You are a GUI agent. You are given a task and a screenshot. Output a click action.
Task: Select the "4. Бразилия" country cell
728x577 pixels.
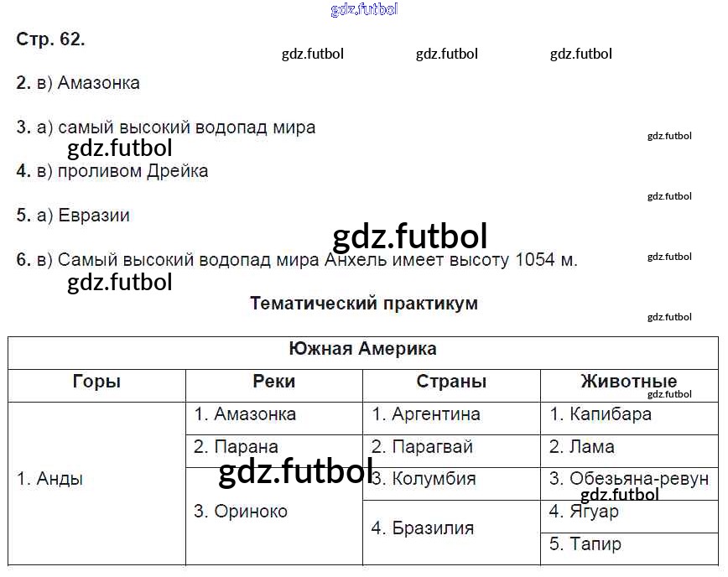point(423,528)
